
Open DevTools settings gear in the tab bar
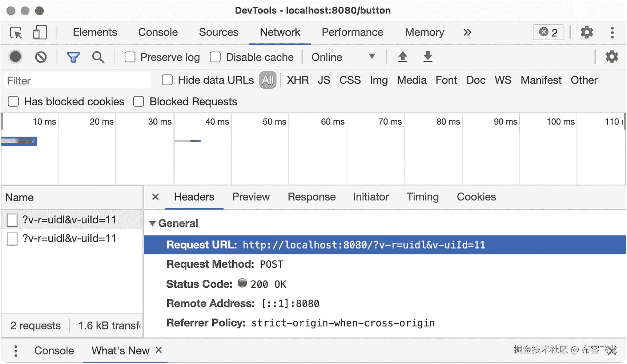click(x=586, y=33)
